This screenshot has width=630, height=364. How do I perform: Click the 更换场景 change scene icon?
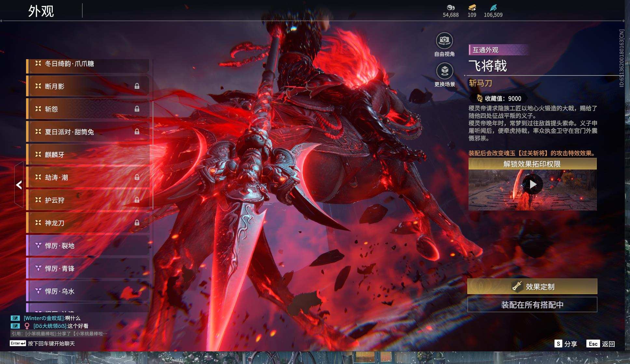point(444,71)
